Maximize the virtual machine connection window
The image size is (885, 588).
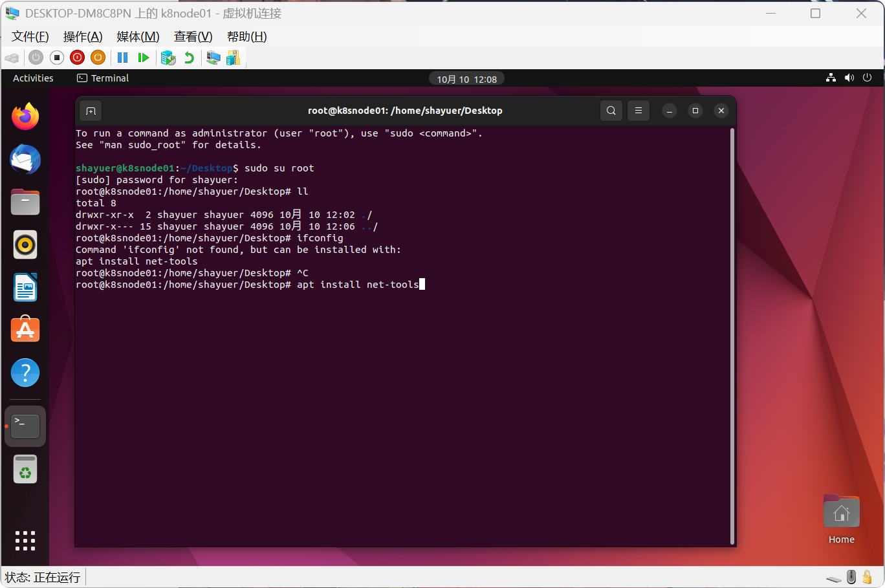pos(816,14)
